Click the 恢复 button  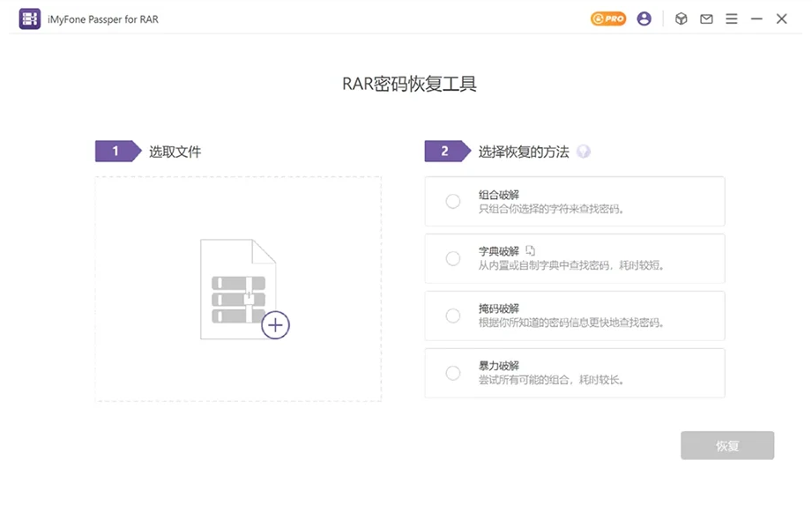727,445
